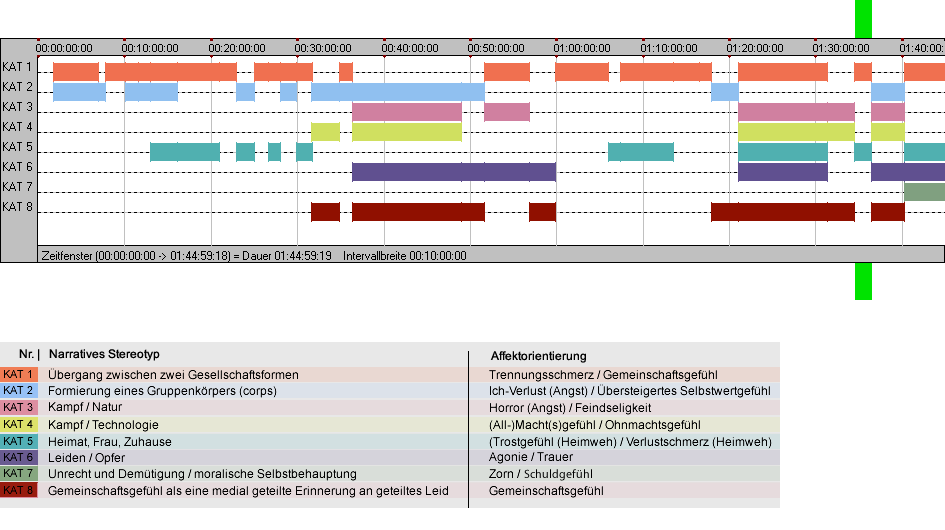Click 'Formierung eines Gruppenkörpers (corps)' text

[x=163, y=391]
